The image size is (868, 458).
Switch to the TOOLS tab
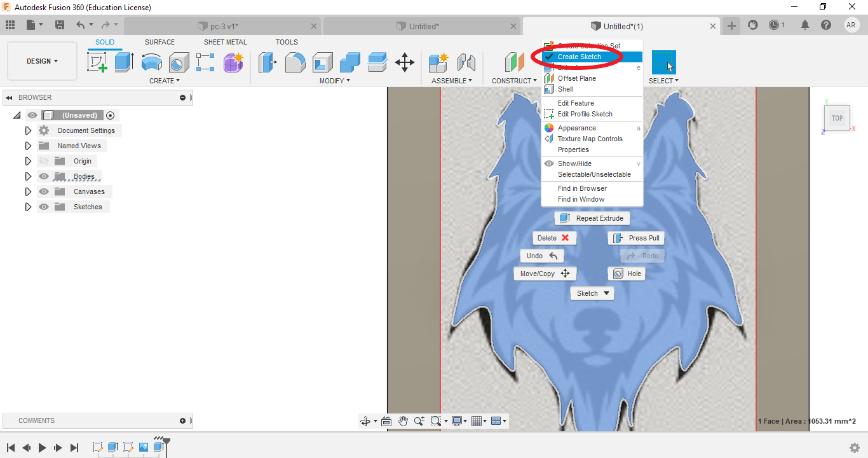coord(287,42)
